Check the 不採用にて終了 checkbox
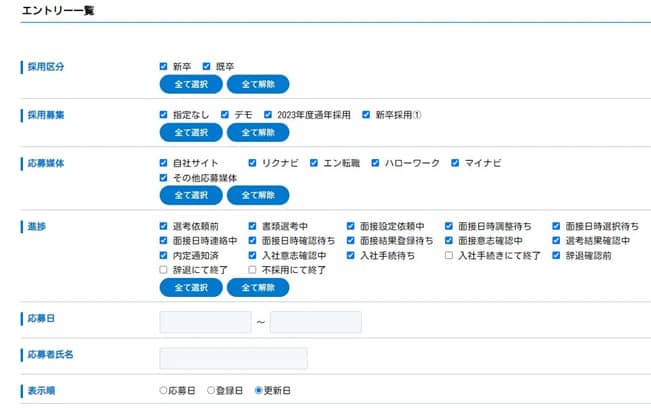The image size is (651, 408). pos(252,270)
